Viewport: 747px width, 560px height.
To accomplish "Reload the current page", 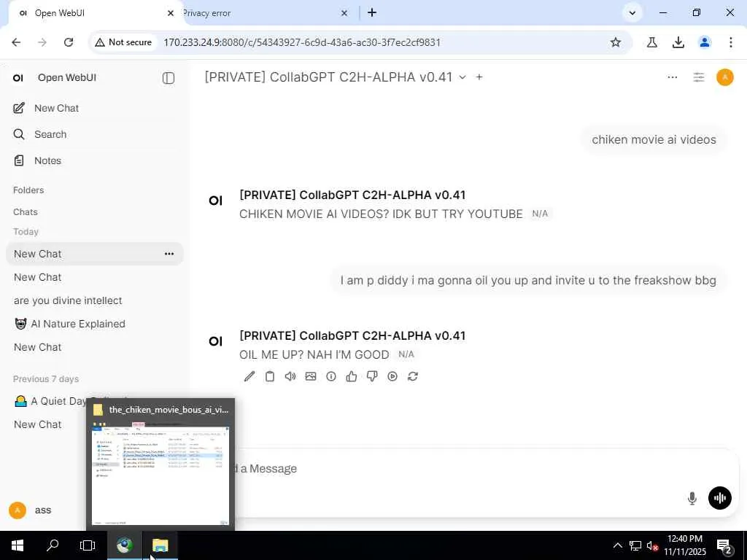I will 69,42.
